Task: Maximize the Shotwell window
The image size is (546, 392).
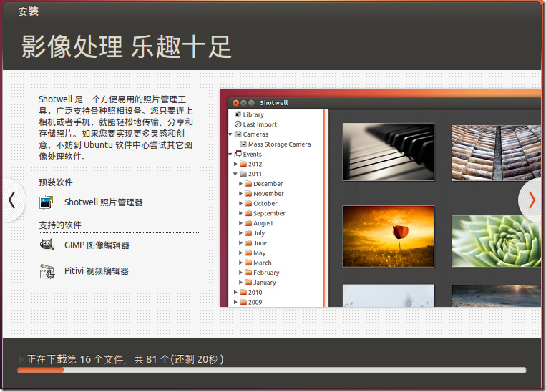Action: pyautogui.click(x=251, y=103)
